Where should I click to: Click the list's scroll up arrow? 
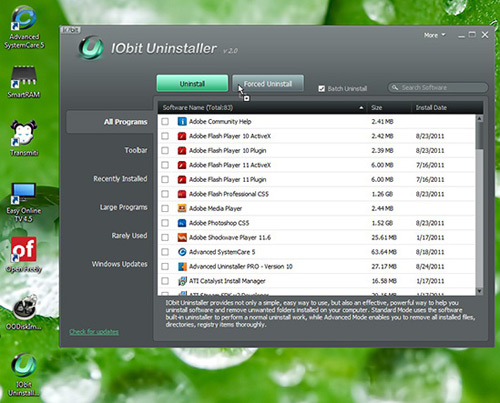[x=479, y=118]
